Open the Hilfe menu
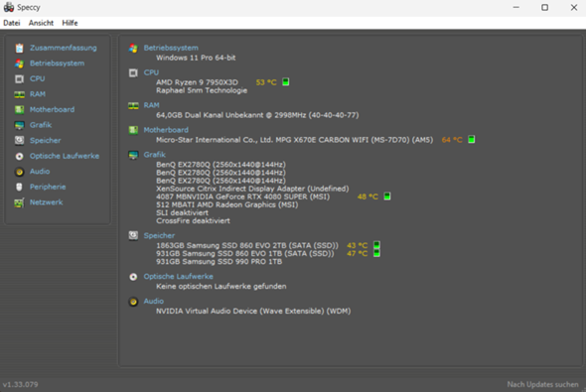 click(70, 23)
